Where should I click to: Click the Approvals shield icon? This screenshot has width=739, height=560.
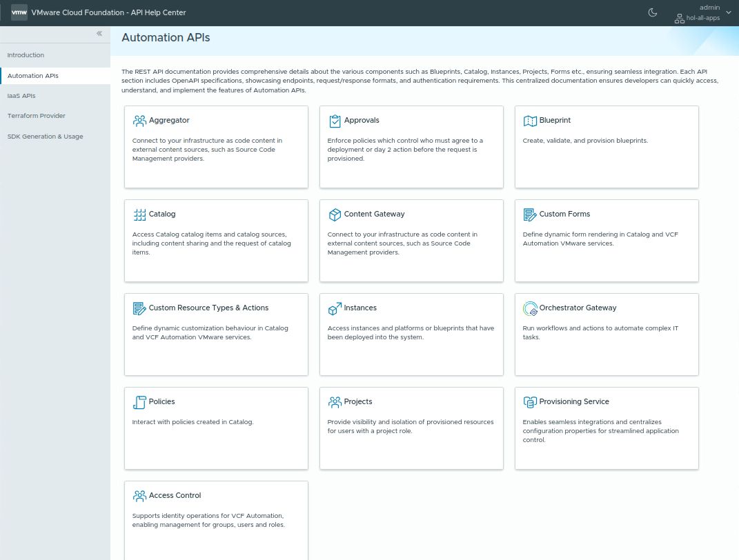pyautogui.click(x=335, y=121)
